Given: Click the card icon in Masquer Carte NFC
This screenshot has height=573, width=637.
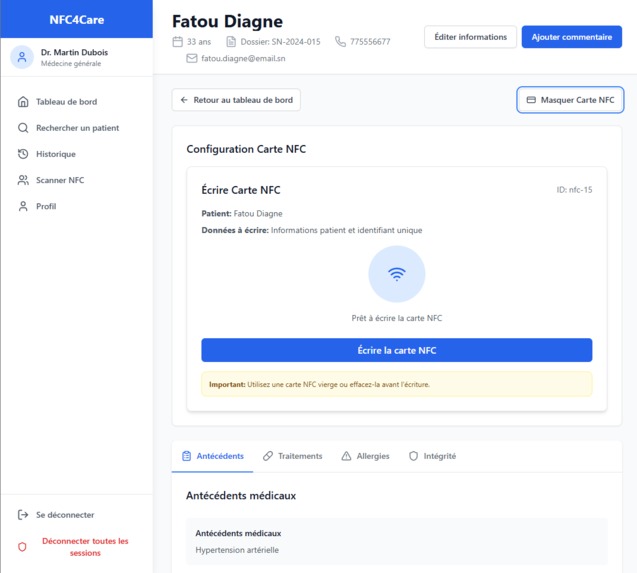Looking at the screenshot, I should click(531, 100).
